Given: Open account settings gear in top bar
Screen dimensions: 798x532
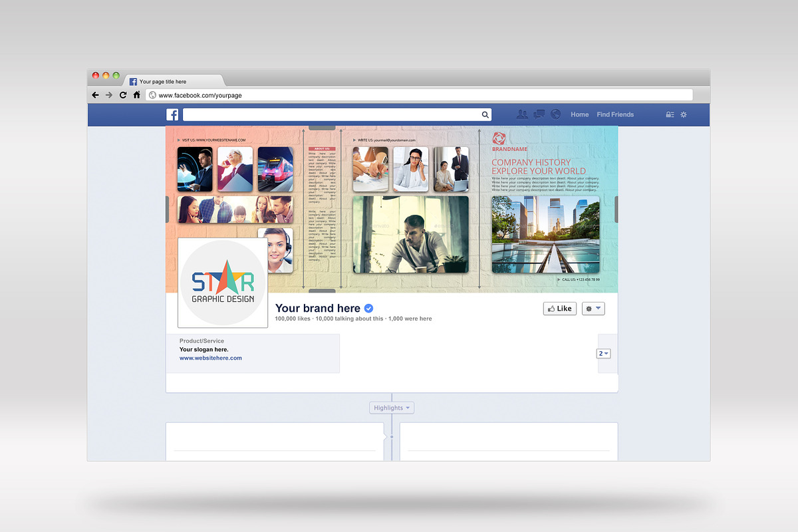Looking at the screenshot, I should (x=683, y=114).
